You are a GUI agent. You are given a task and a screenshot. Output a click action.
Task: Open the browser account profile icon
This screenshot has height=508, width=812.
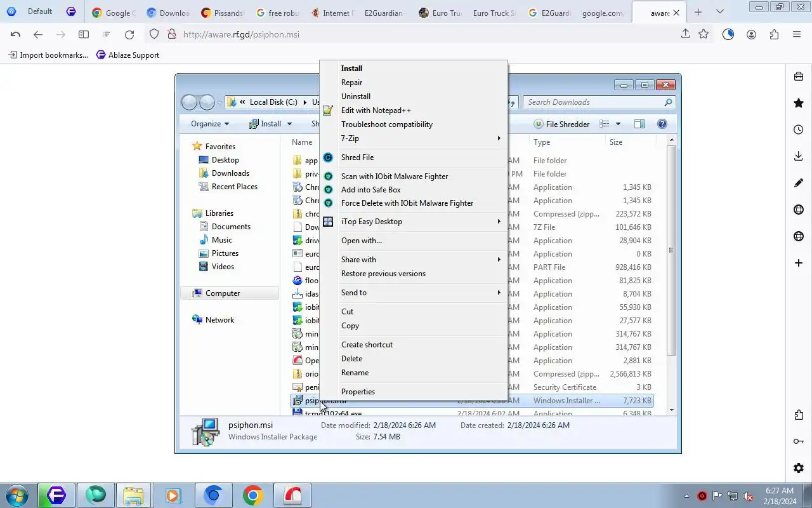pos(751,34)
